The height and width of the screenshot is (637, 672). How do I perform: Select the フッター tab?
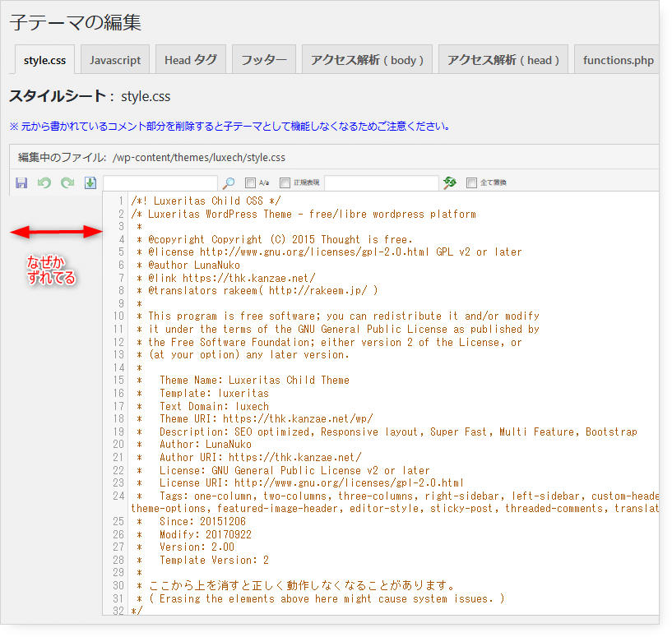[x=264, y=60]
